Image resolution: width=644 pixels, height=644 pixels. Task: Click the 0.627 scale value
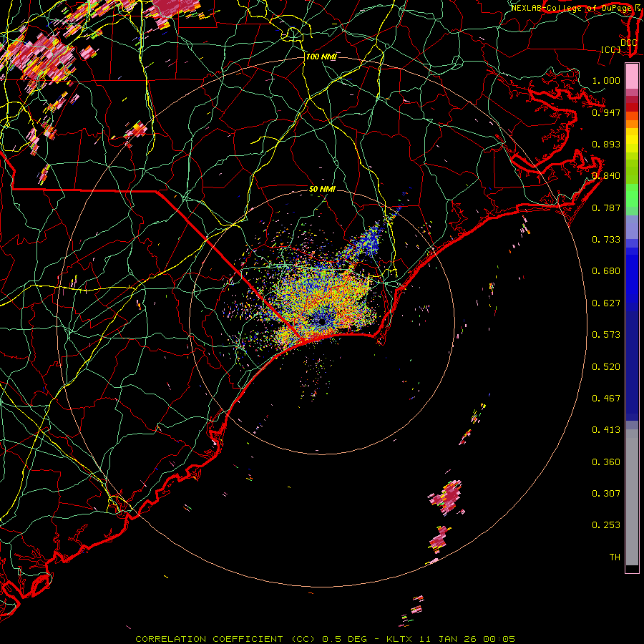[606, 303]
